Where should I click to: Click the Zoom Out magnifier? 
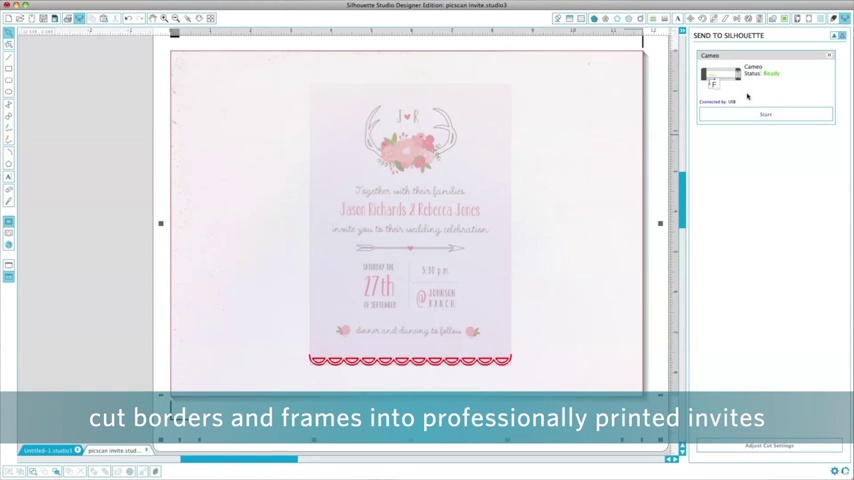tap(175, 19)
